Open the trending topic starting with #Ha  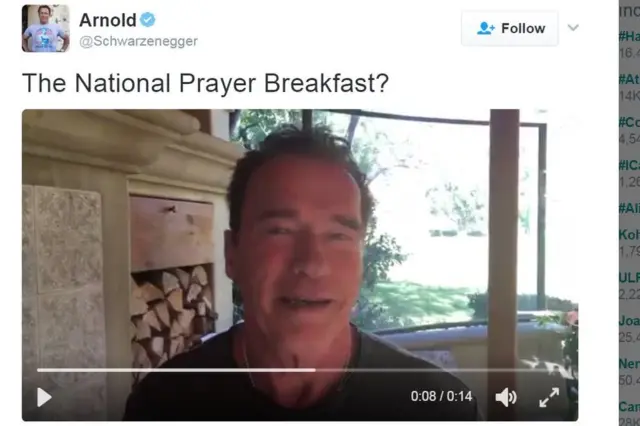pos(629,36)
